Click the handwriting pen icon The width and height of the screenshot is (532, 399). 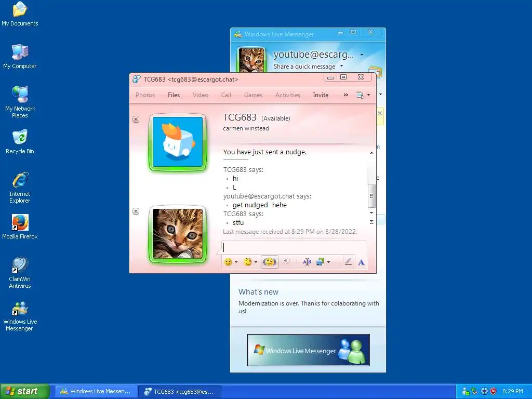point(348,262)
